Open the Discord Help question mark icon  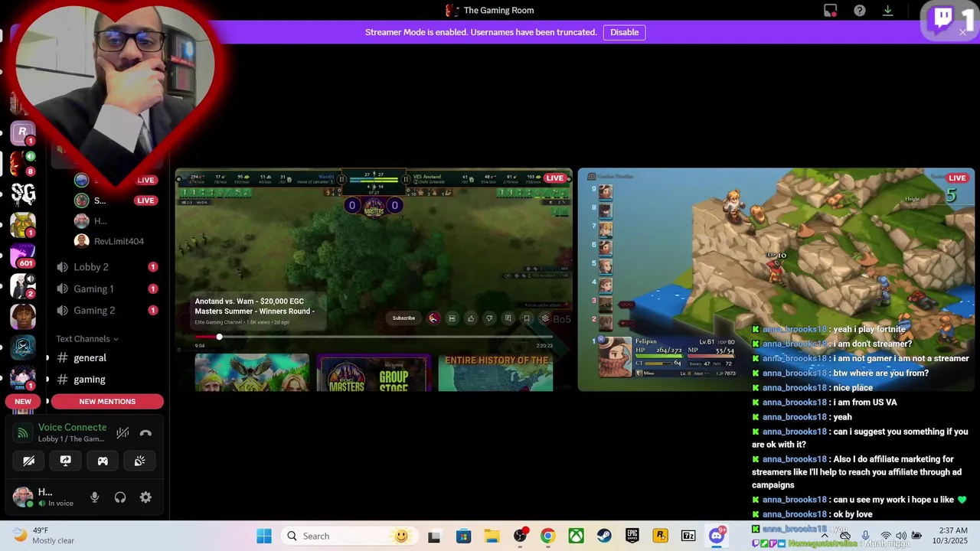[860, 10]
